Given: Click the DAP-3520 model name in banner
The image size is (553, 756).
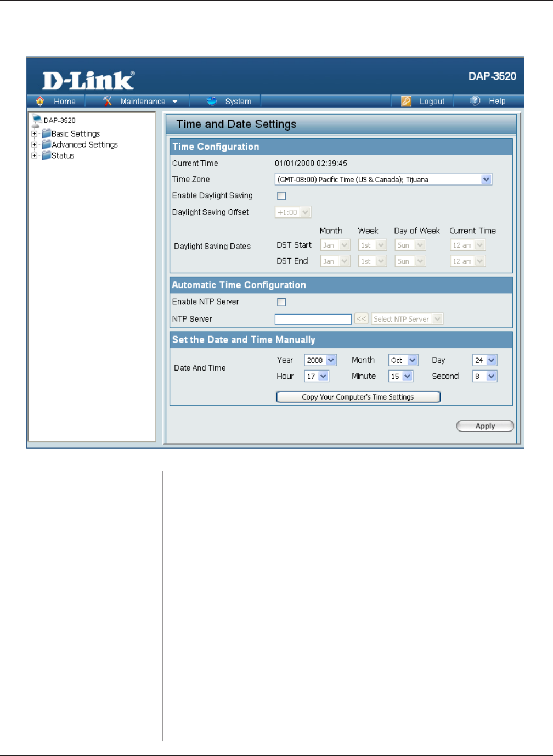Looking at the screenshot, I should (492, 76).
